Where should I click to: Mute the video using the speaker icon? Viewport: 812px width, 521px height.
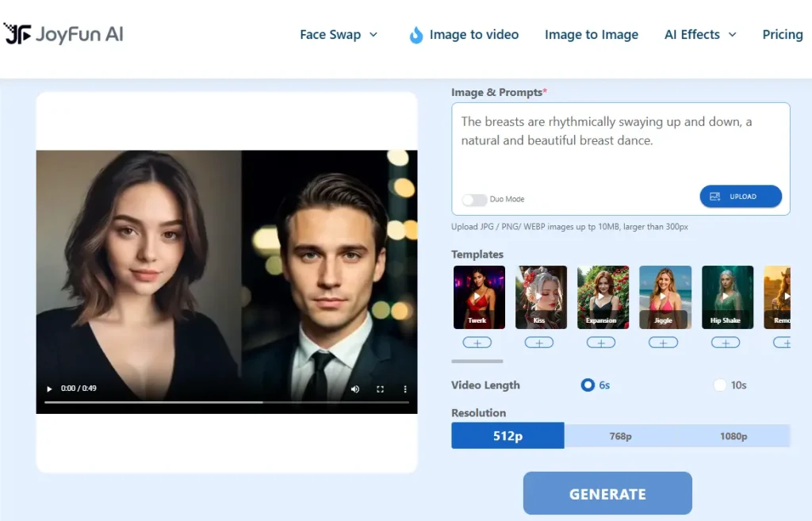click(355, 389)
